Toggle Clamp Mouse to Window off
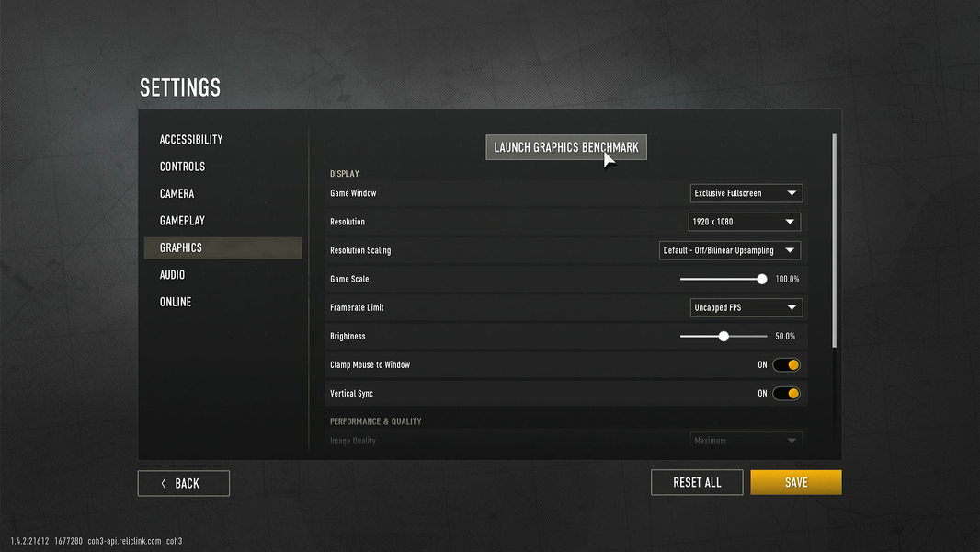This screenshot has width=980, height=552. pyautogui.click(x=786, y=365)
